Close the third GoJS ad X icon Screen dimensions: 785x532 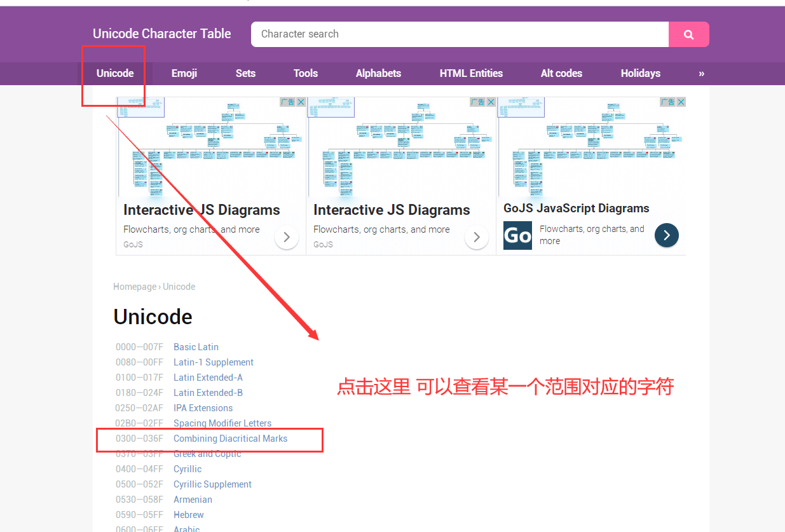681,102
